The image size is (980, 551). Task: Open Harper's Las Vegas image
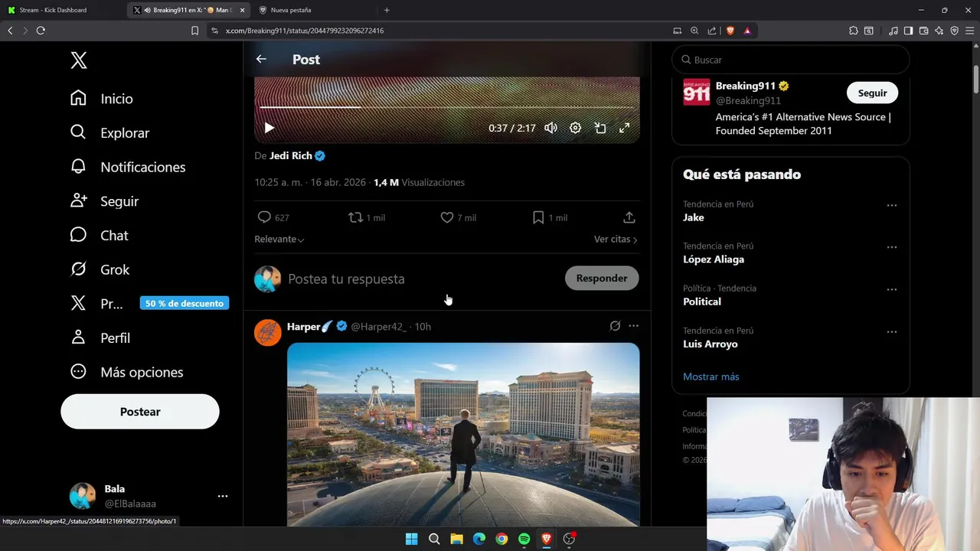463,435
